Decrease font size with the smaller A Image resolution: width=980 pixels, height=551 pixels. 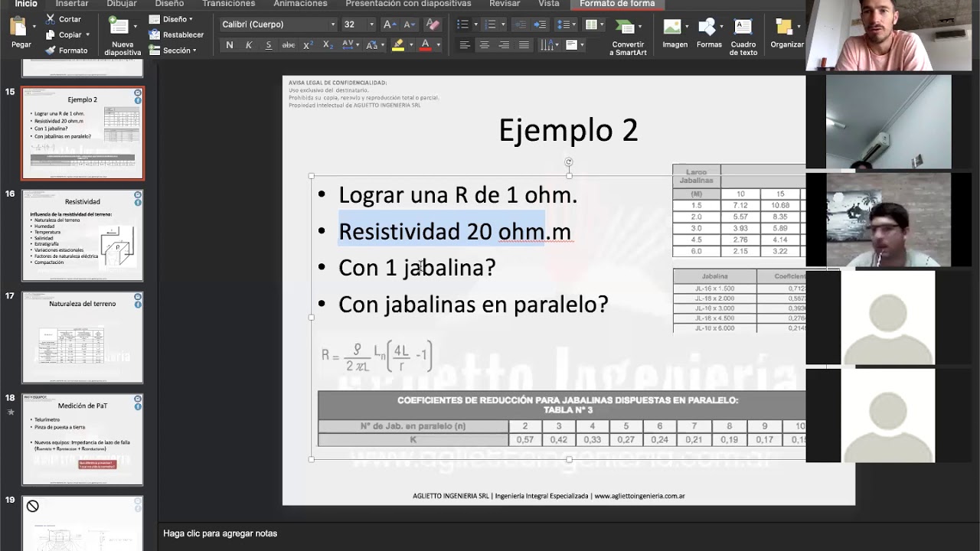click(410, 24)
